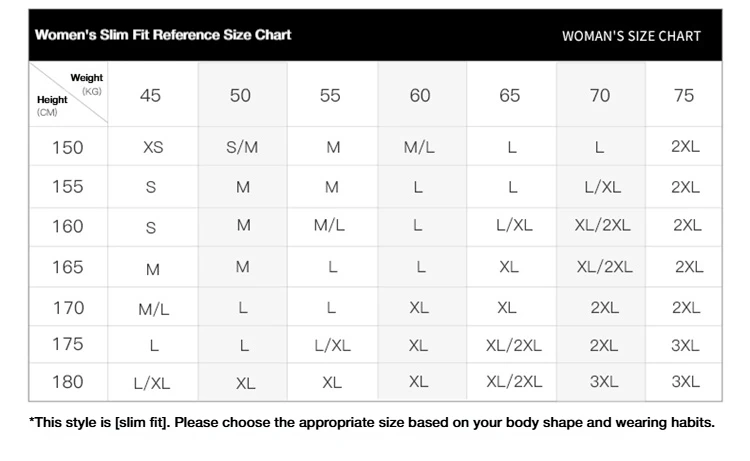Click the S/M cell in the 150 row
This screenshot has width=750, height=461.
coord(242,147)
